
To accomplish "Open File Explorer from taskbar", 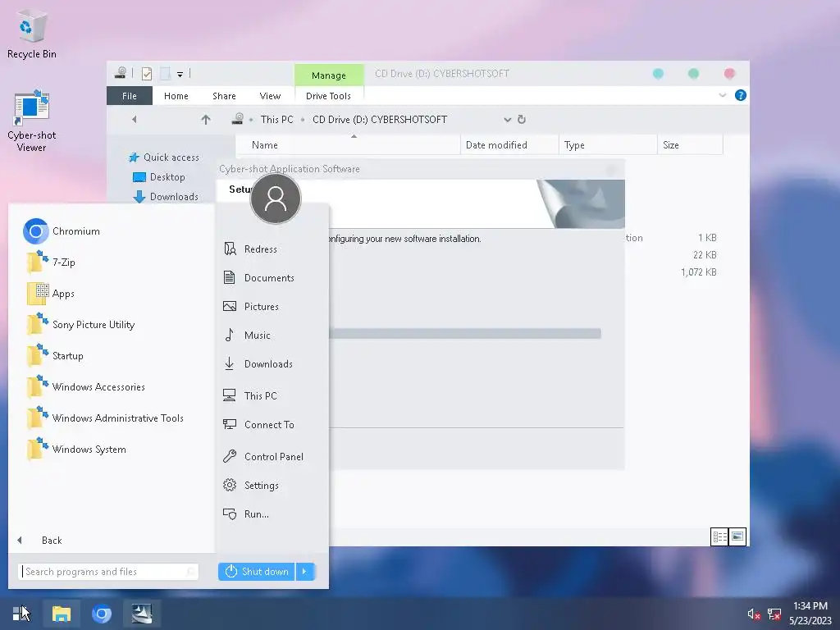I will pos(61,614).
